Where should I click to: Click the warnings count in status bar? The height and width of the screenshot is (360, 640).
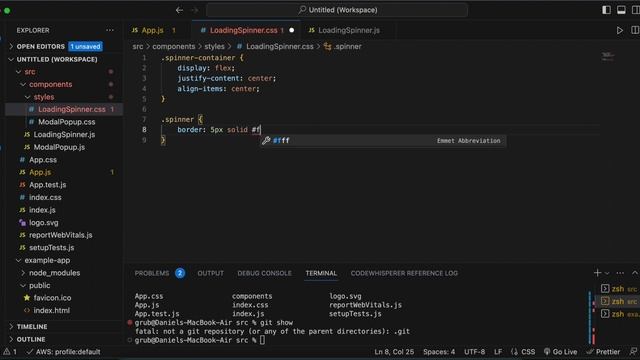10,352
